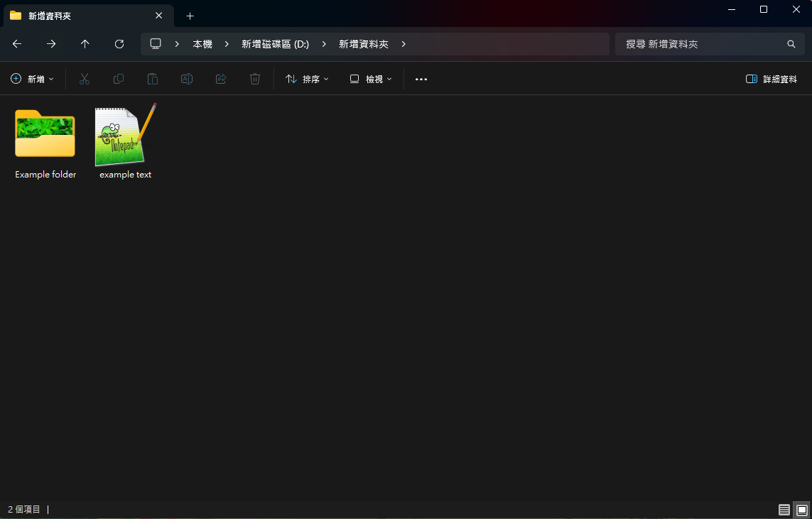Select the 新增資料夾 explorer tab
The width and height of the screenshot is (812, 519).
(x=78, y=15)
